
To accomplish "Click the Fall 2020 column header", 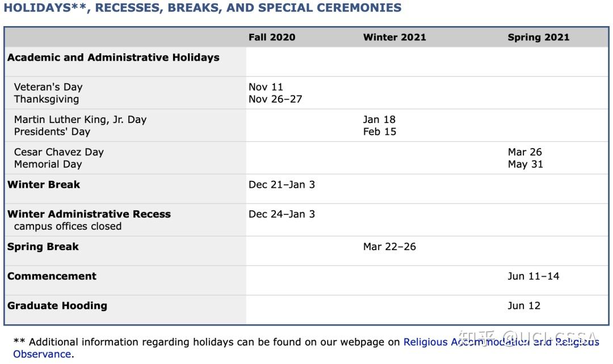I will coord(272,37).
